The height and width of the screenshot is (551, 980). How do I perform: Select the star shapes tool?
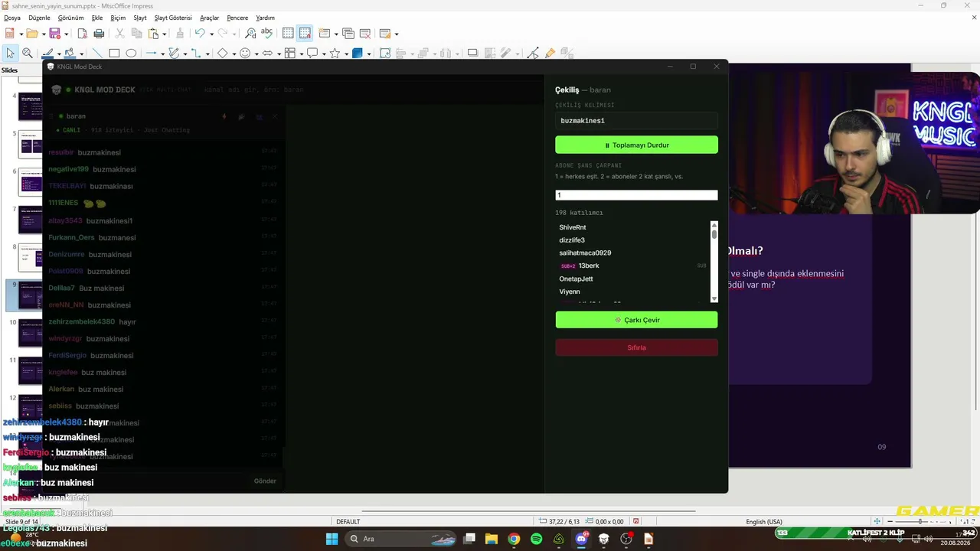335,53
